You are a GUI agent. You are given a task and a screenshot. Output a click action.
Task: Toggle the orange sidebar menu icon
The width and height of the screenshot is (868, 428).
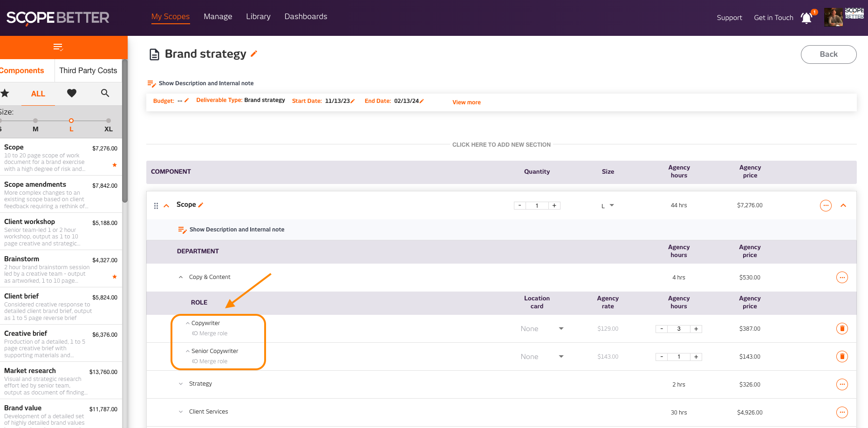[58, 47]
